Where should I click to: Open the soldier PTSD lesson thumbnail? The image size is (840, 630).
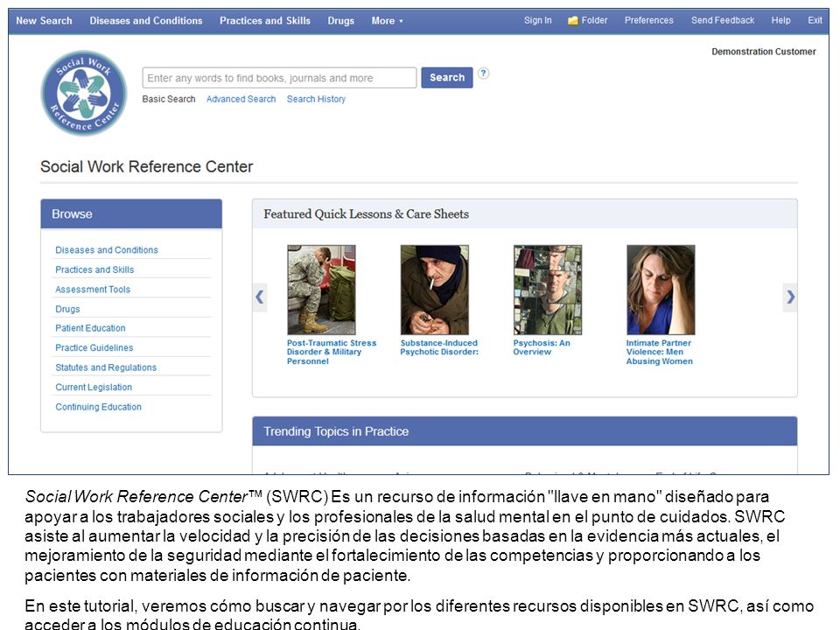coord(321,290)
